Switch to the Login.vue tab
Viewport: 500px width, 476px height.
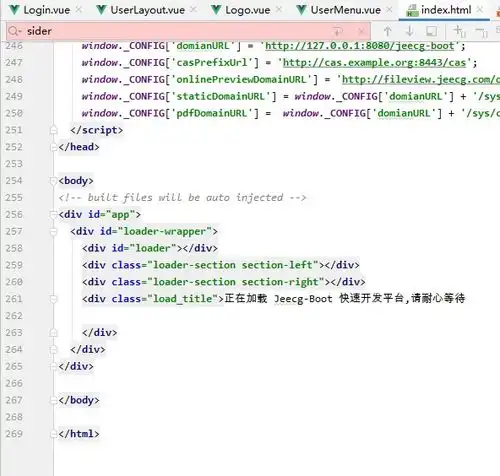(46, 10)
